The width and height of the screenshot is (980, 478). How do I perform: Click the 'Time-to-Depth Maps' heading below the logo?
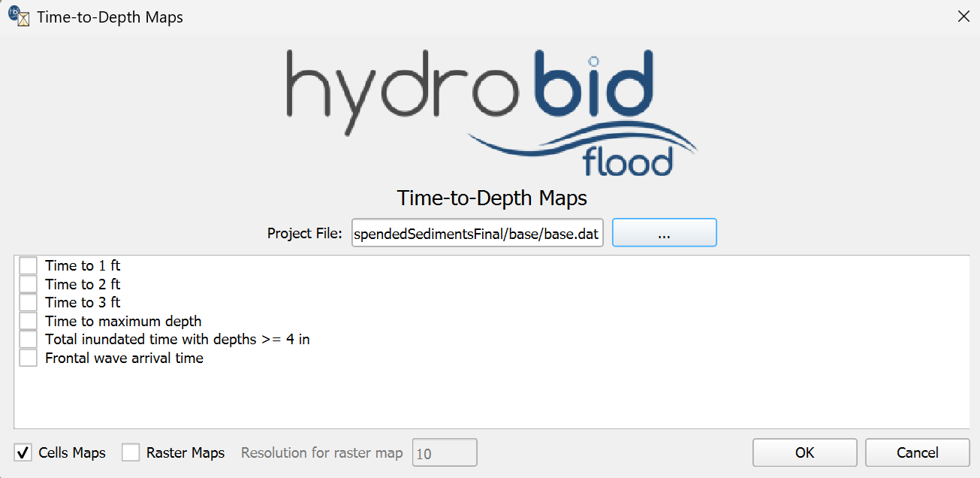[x=492, y=198]
